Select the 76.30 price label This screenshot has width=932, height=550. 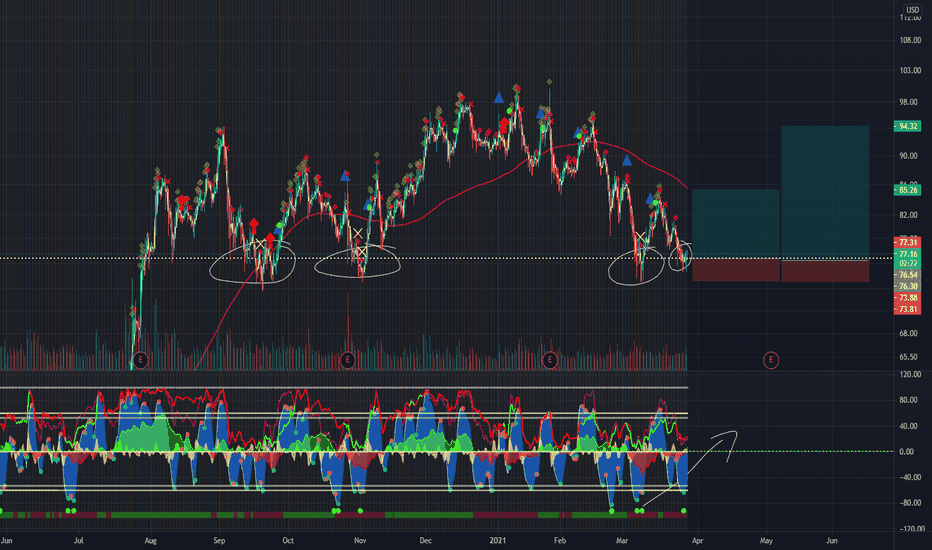click(x=908, y=286)
